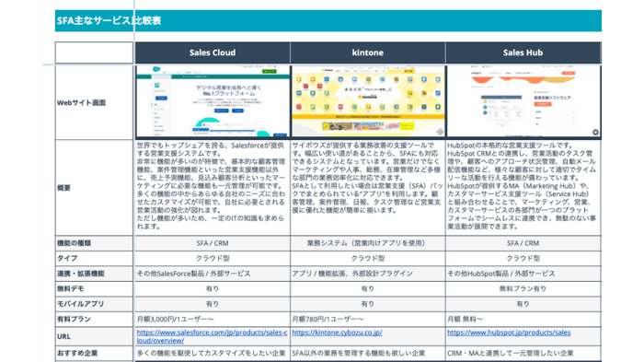Image resolution: width=644 pixels, height=362 pixels.
Task: Click the アプリ / 機能拡張、外部設計プラグイン cell
Action: coord(368,274)
